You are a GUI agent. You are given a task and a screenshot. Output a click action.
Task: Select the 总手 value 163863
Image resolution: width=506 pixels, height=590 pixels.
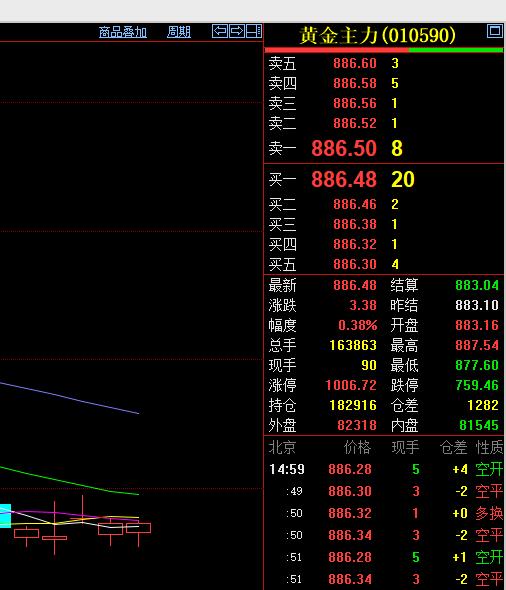353,345
